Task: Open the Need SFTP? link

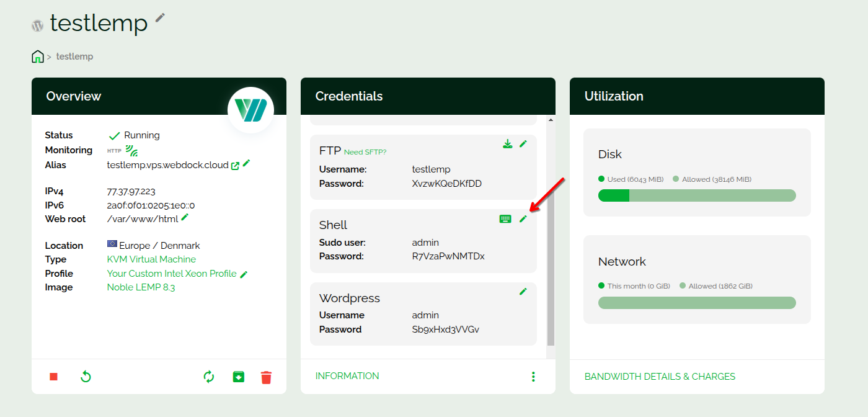Action: pos(365,152)
